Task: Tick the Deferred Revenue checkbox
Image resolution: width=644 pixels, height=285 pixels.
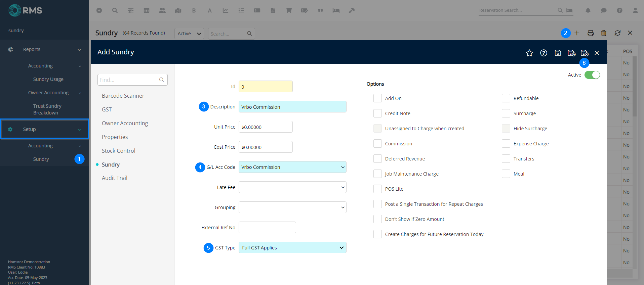Action: click(377, 159)
